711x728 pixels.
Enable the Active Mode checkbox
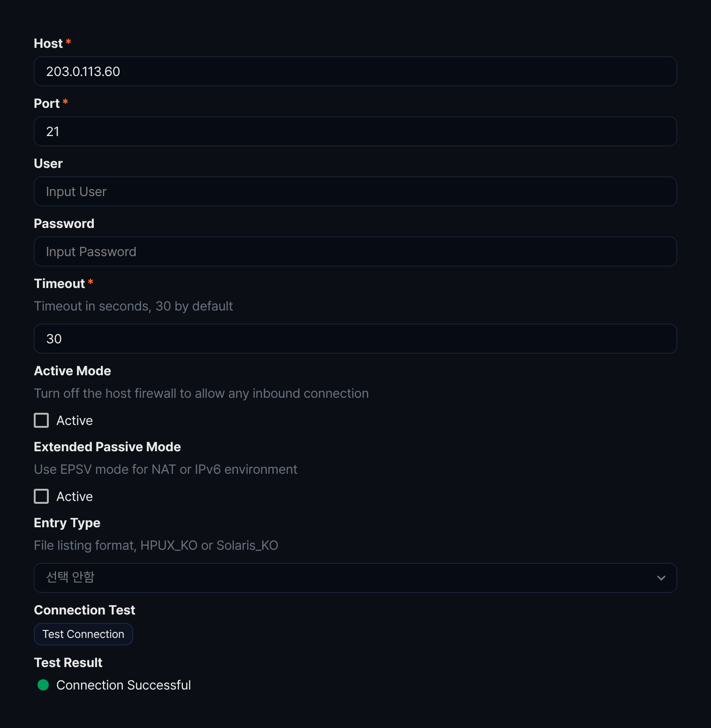point(41,420)
